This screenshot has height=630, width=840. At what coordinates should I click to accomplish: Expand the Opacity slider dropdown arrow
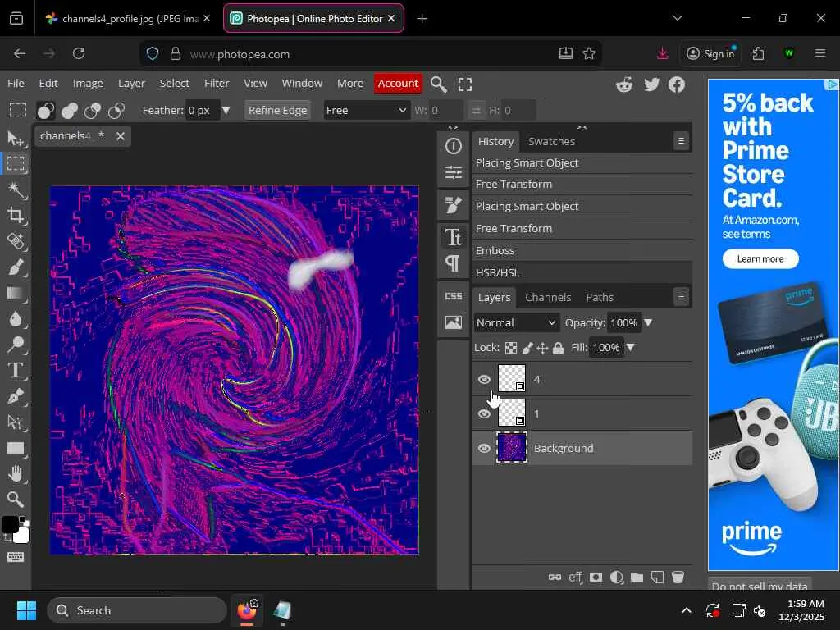coord(648,322)
